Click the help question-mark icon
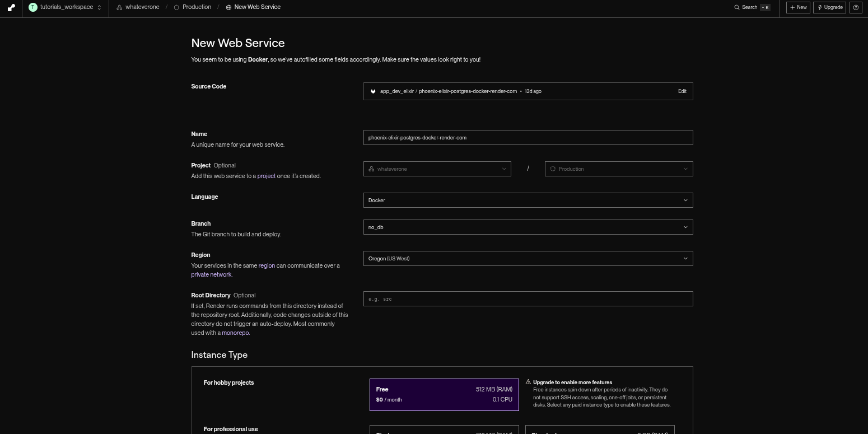 click(855, 7)
